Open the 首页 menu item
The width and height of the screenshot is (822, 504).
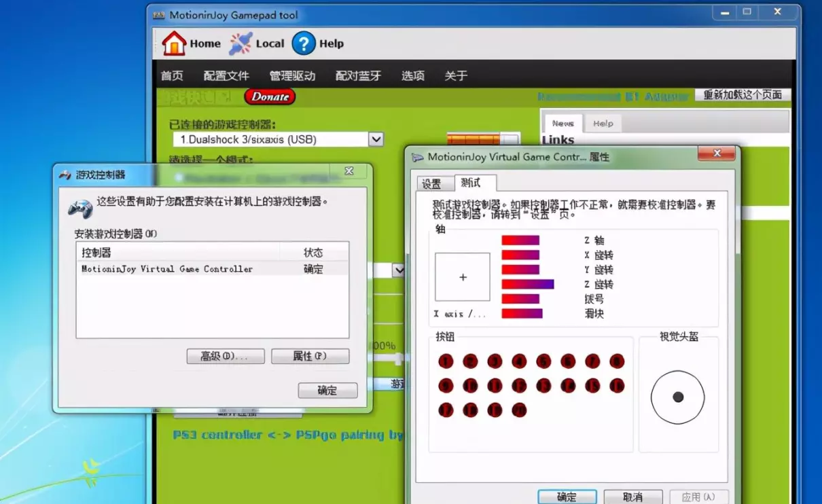pyautogui.click(x=172, y=75)
